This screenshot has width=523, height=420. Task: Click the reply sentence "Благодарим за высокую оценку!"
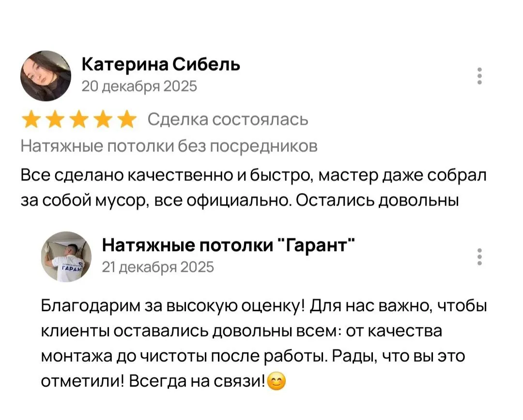pyautogui.click(x=172, y=306)
